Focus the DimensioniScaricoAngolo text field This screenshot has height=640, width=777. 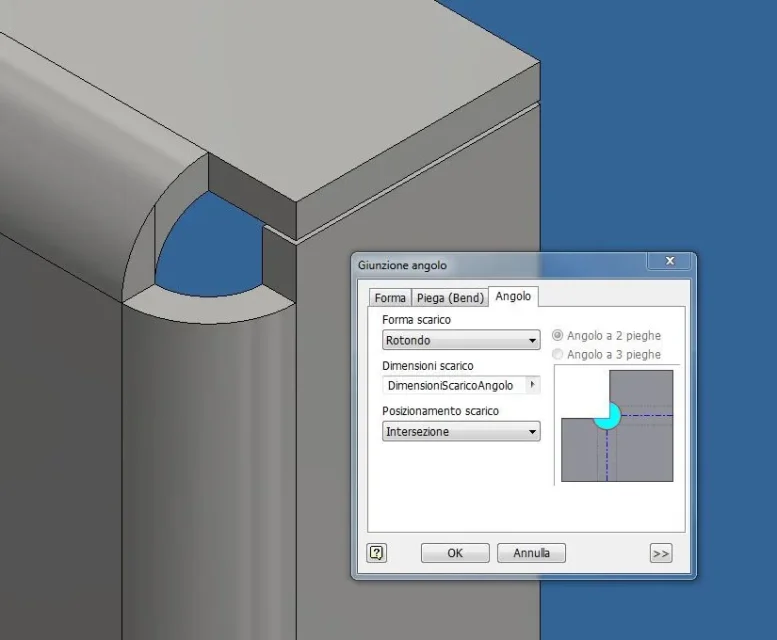[454, 385]
